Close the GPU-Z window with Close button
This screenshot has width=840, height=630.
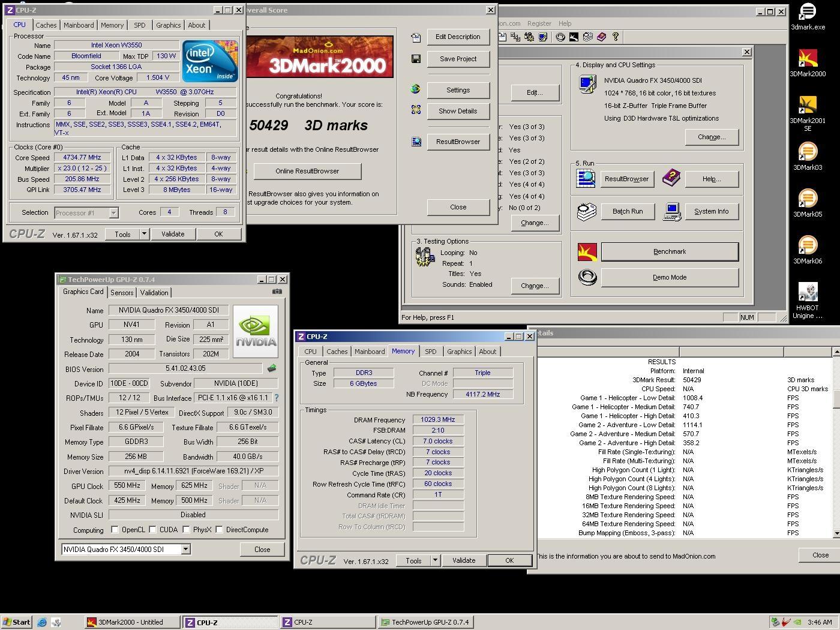pos(262,550)
